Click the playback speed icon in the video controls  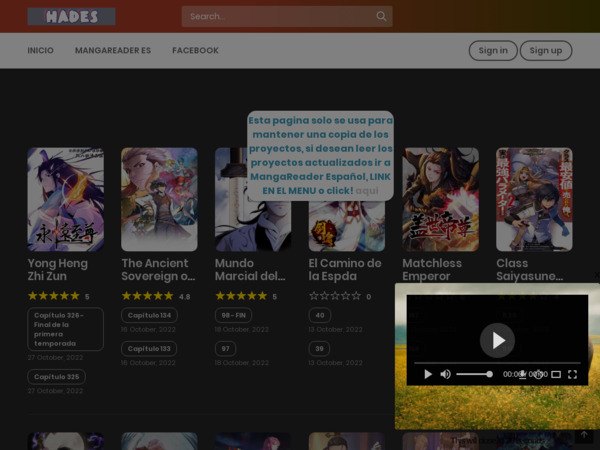tap(538, 374)
